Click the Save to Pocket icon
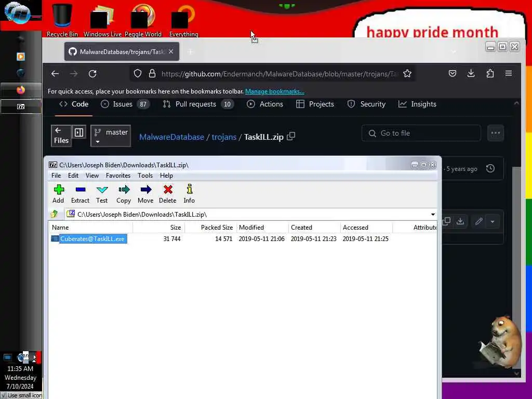Image resolution: width=532 pixels, height=399 pixels. pyautogui.click(x=453, y=74)
